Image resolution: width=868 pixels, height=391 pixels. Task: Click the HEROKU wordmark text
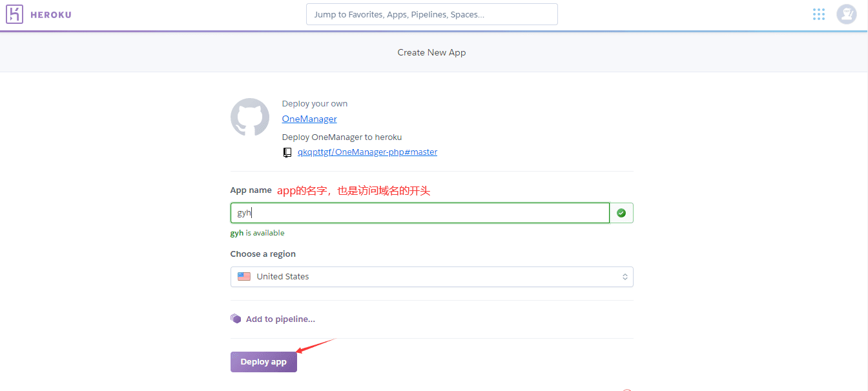click(51, 15)
